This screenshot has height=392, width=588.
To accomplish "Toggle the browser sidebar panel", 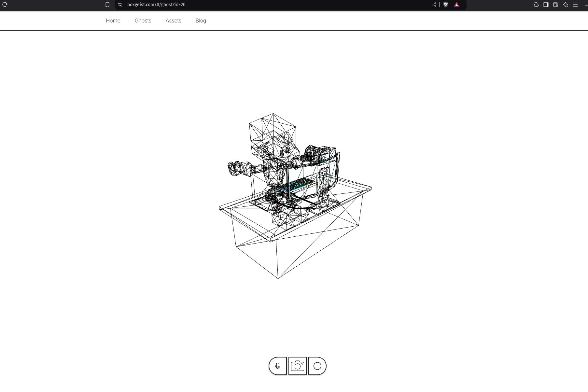I will [546, 5].
